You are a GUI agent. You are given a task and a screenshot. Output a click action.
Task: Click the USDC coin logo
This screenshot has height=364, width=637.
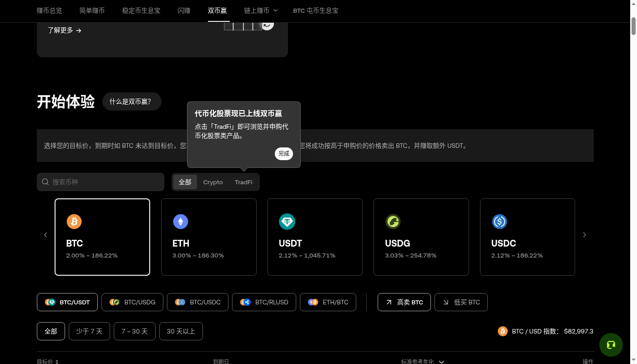pyautogui.click(x=500, y=222)
